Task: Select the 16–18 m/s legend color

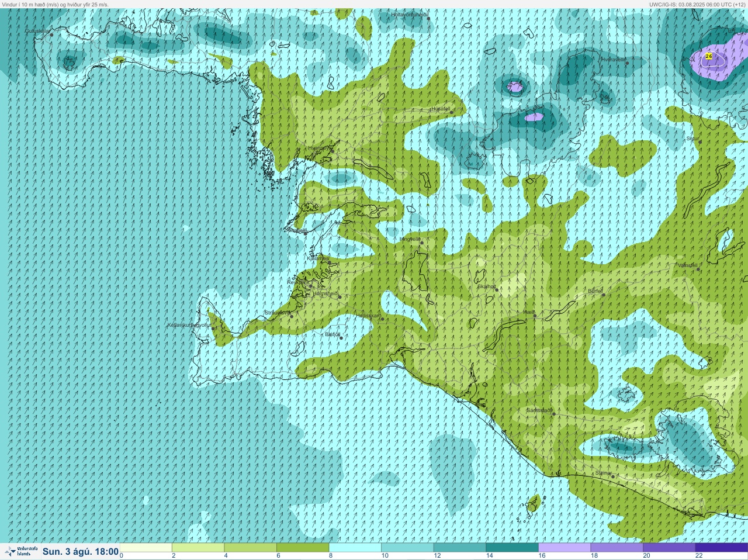Action: click(565, 548)
